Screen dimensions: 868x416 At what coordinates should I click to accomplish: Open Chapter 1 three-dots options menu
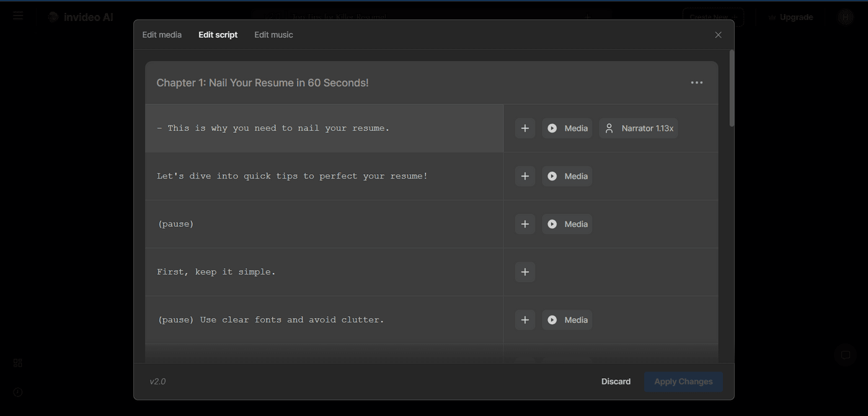[697, 82]
